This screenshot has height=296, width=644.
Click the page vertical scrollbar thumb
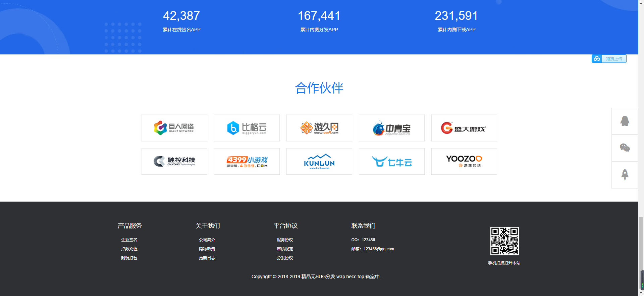click(x=641, y=252)
